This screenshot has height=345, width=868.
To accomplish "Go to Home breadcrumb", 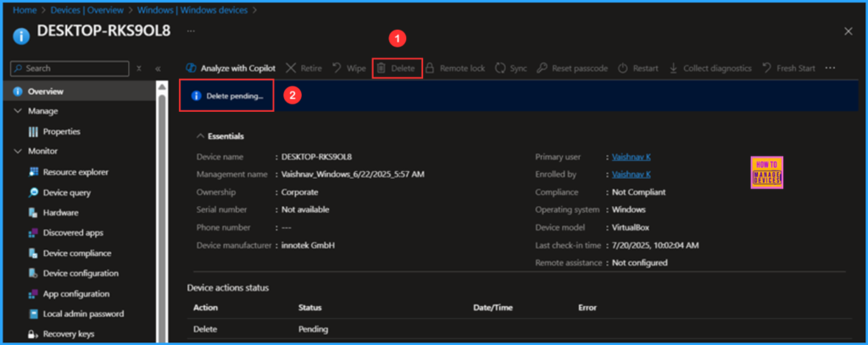I will pyautogui.click(x=25, y=10).
